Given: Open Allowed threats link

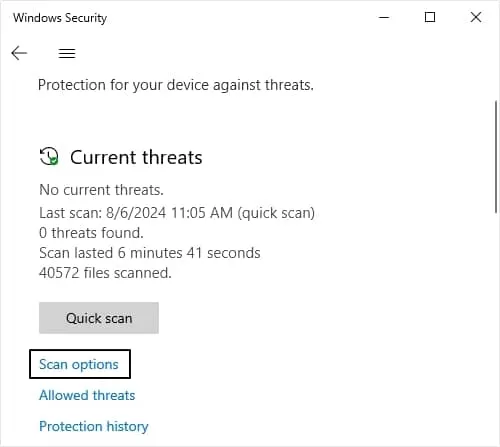Looking at the screenshot, I should pyautogui.click(x=87, y=395).
